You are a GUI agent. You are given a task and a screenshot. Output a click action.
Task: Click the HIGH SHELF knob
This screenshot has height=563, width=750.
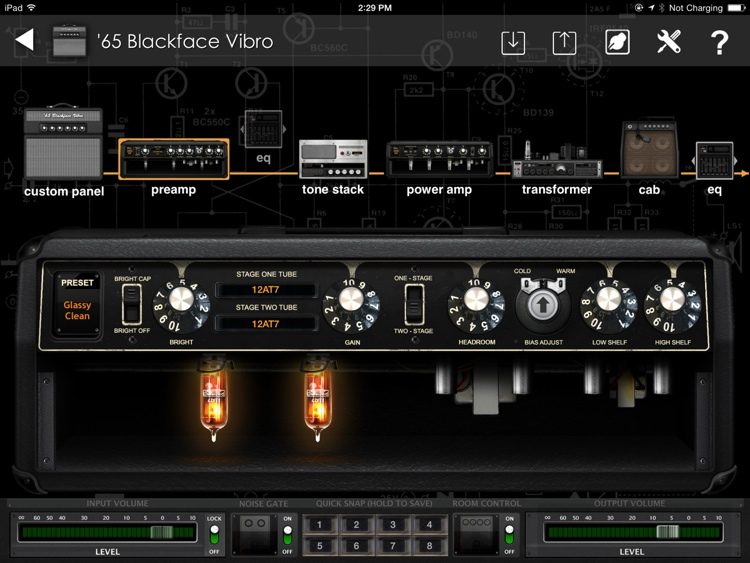(x=673, y=306)
